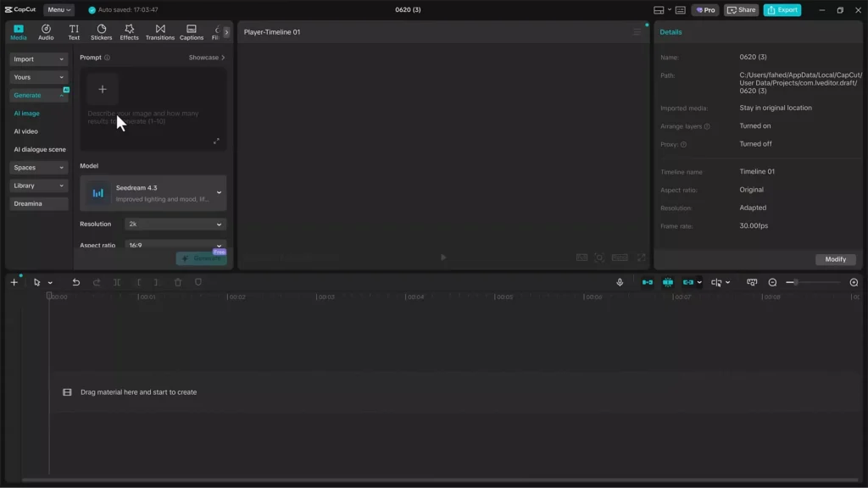This screenshot has height=488, width=868.
Task: Zoom in the timeline
Action: pos(854,282)
